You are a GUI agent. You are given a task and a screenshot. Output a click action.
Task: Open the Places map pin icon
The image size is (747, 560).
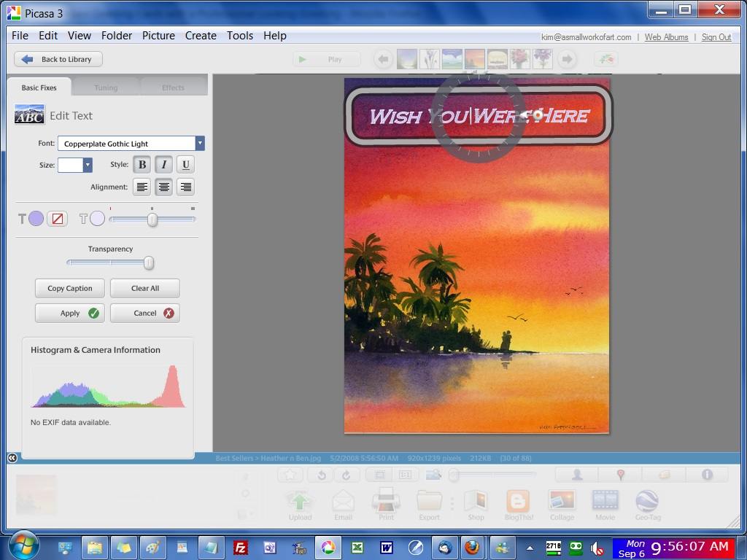(620, 474)
